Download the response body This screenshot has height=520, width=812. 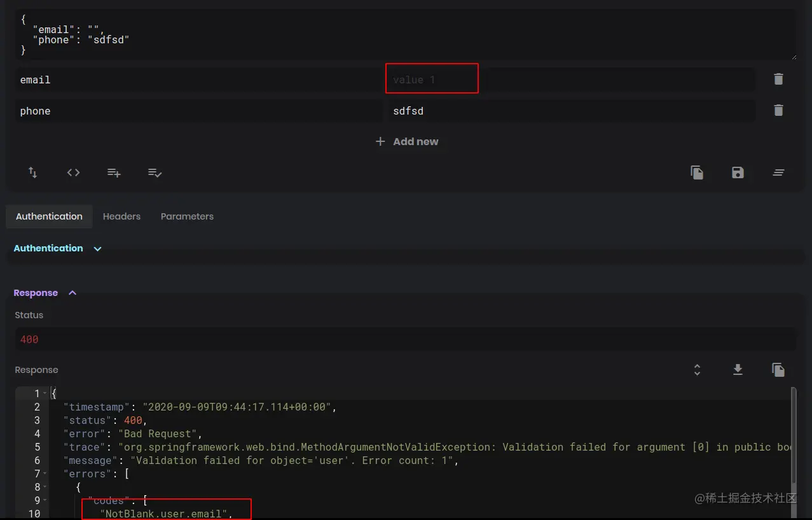(x=738, y=370)
